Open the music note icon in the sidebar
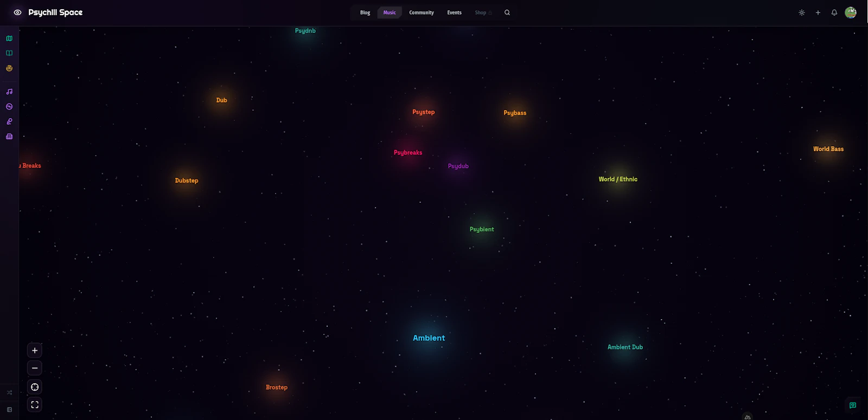 pyautogui.click(x=9, y=92)
